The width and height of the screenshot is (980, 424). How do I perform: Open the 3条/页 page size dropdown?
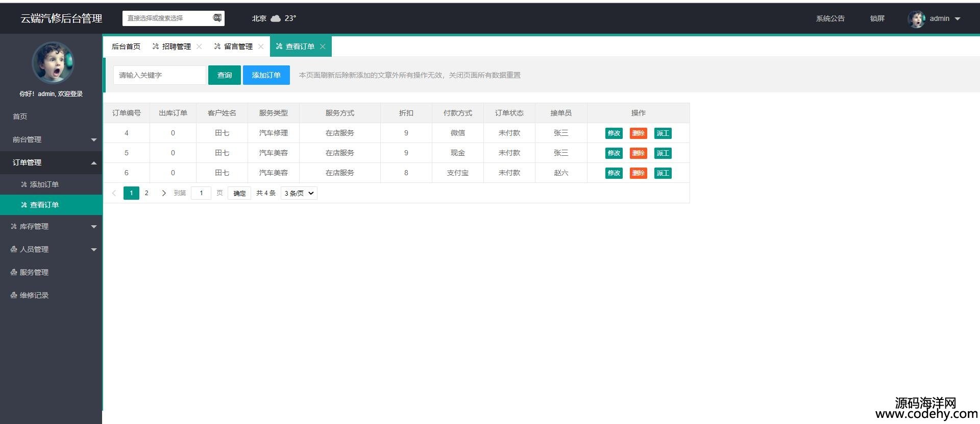tap(299, 193)
